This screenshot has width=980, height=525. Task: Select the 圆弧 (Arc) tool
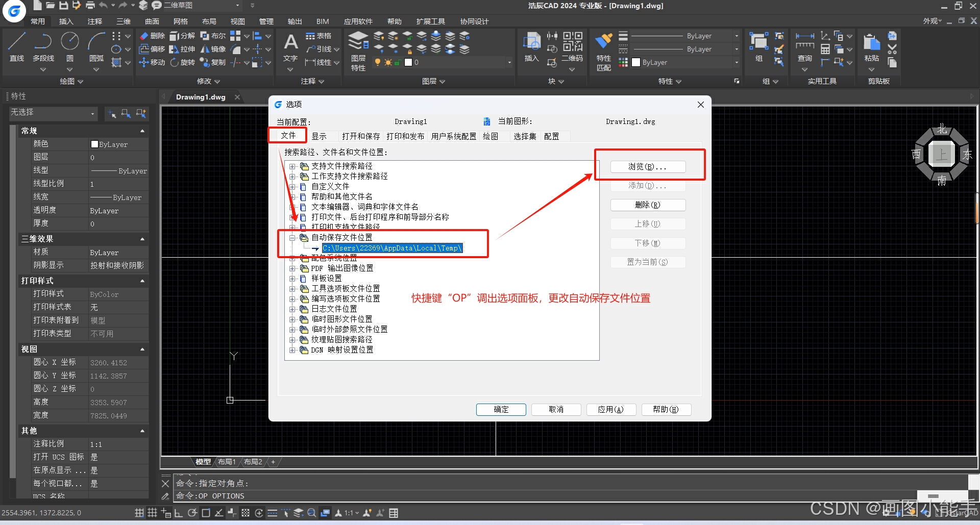point(96,47)
